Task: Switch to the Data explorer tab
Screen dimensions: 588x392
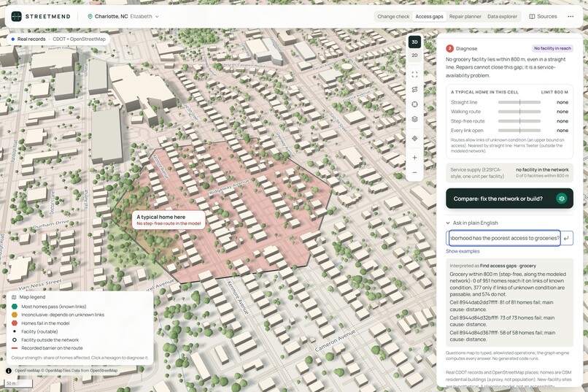Action: pos(502,17)
